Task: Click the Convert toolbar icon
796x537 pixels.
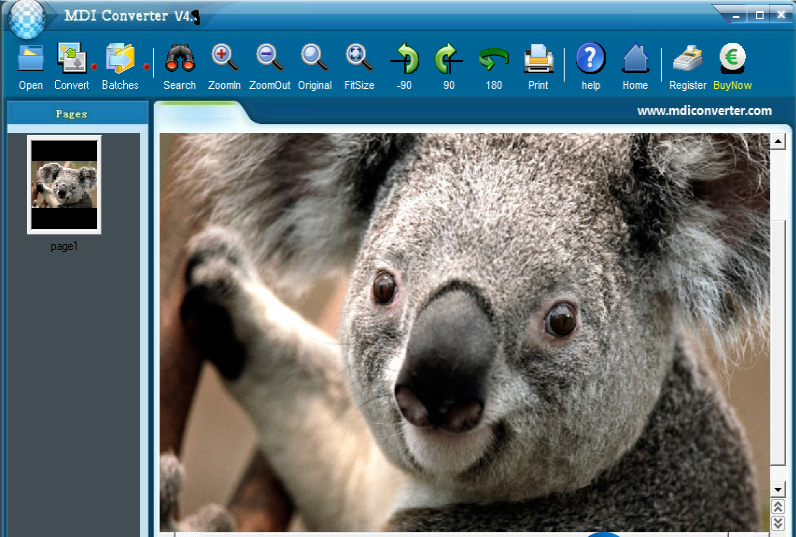Action: click(x=71, y=60)
